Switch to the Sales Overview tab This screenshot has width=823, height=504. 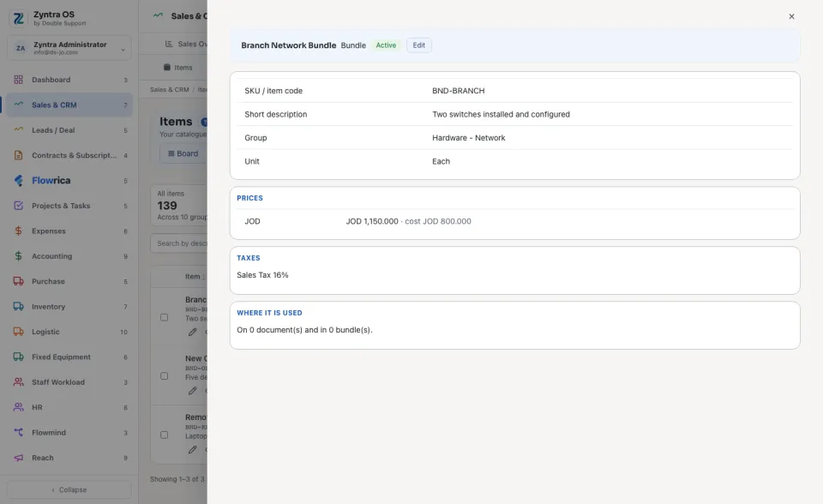tap(186, 44)
